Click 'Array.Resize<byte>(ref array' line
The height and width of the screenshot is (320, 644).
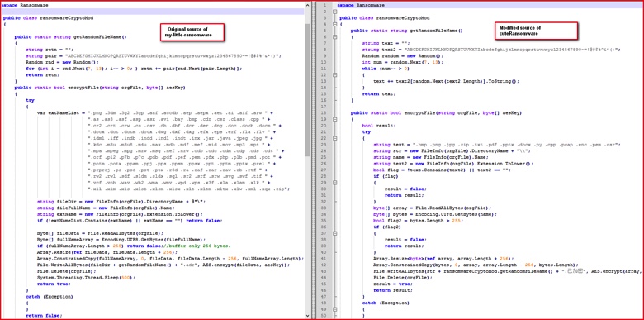coord(443,258)
